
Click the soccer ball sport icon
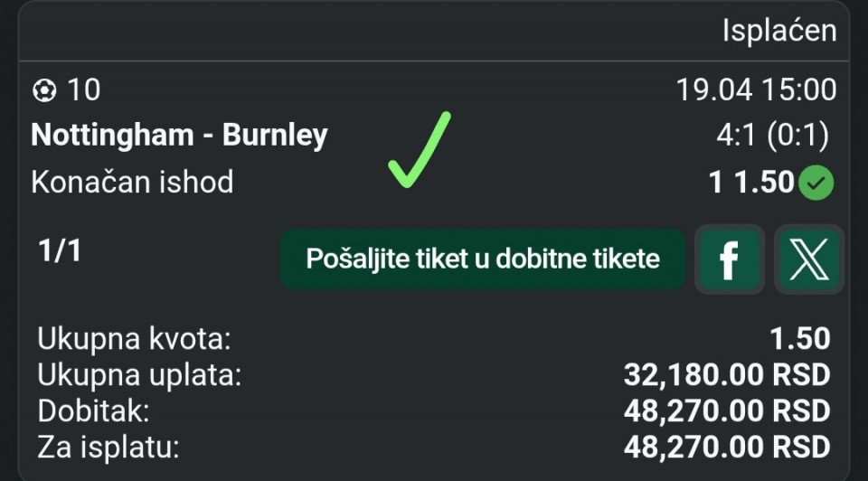point(42,90)
